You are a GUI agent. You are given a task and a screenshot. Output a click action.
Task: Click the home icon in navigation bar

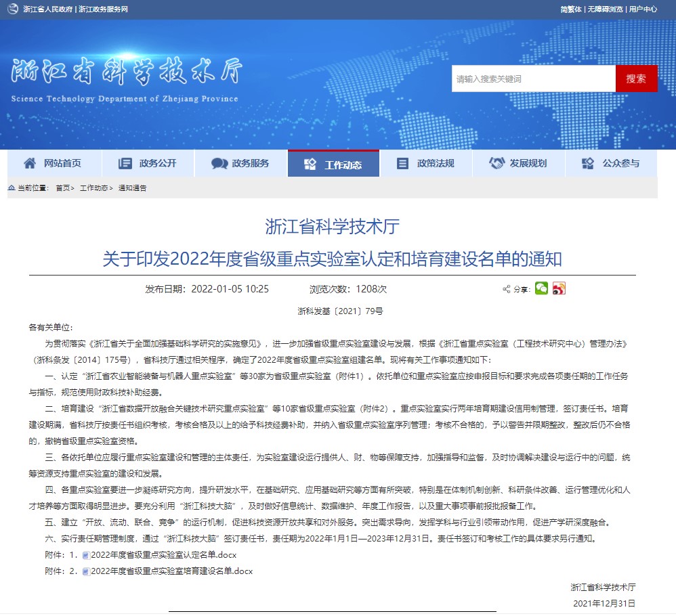coord(30,163)
